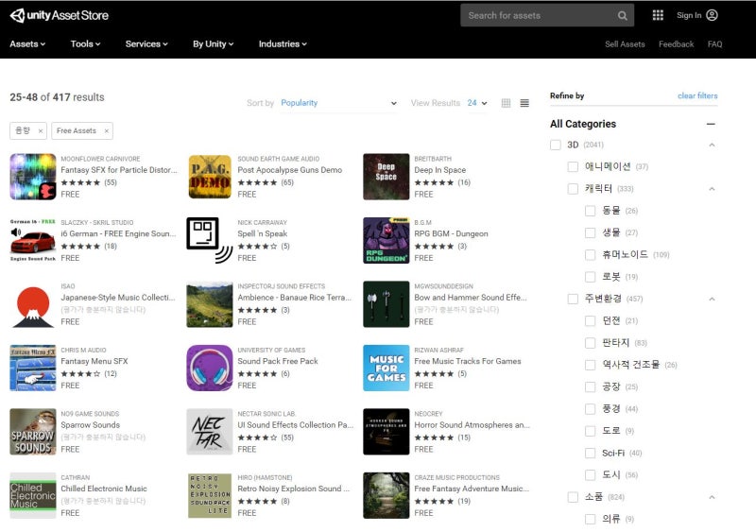756x532 pixels.
Task: Click the Sign In link
Action: 689,15
